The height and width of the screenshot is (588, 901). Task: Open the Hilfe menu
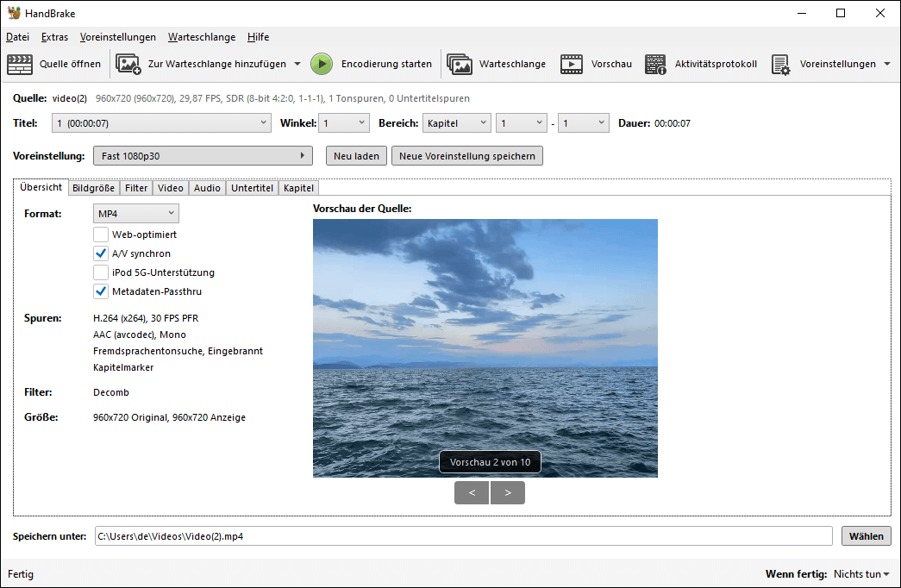click(x=258, y=37)
